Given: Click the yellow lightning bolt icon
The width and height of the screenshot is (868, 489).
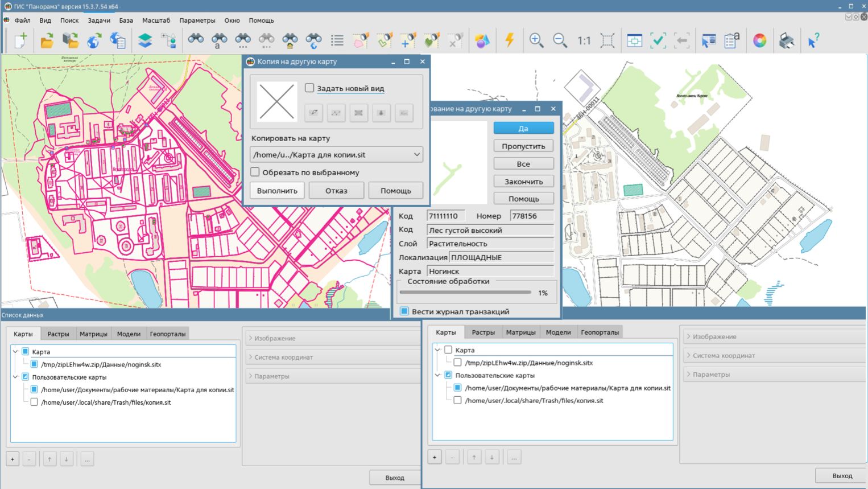Looking at the screenshot, I should click(509, 40).
